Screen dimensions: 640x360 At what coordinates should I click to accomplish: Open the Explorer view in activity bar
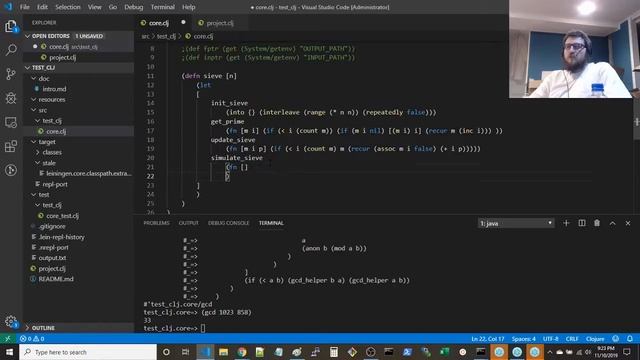[x=11, y=27]
